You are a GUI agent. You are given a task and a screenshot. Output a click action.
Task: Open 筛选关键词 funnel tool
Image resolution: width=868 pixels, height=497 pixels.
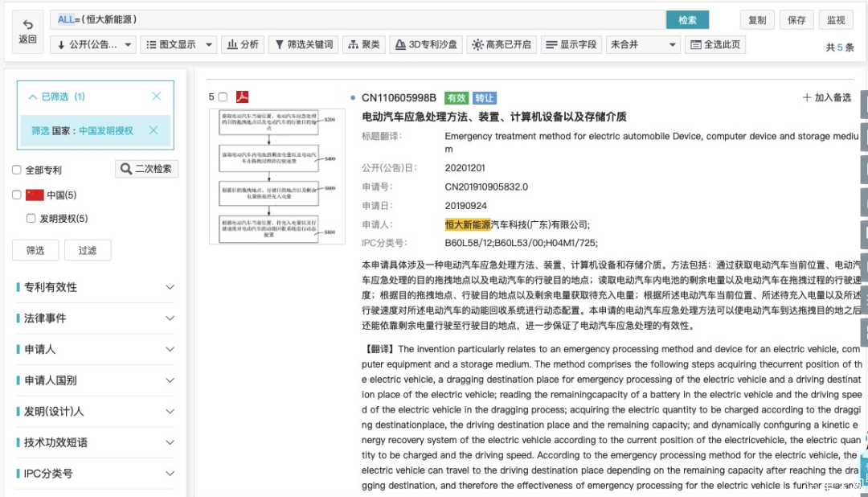(303, 44)
